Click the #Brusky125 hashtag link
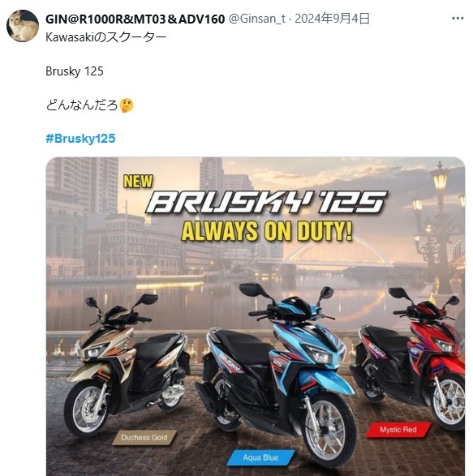 [80, 139]
